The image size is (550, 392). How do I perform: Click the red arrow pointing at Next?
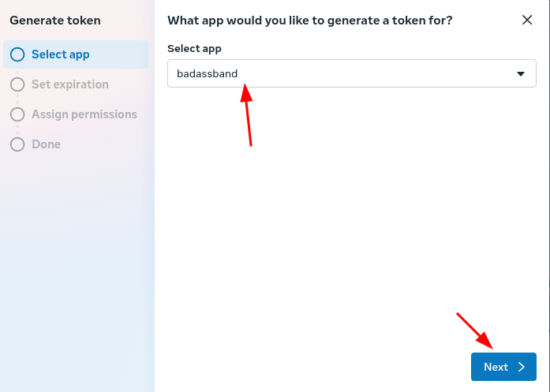475,330
